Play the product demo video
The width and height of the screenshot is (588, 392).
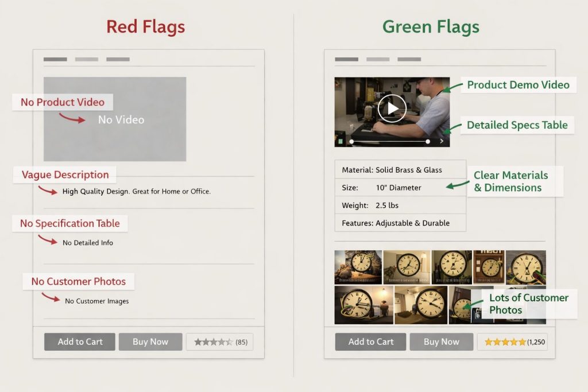pyautogui.click(x=392, y=108)
